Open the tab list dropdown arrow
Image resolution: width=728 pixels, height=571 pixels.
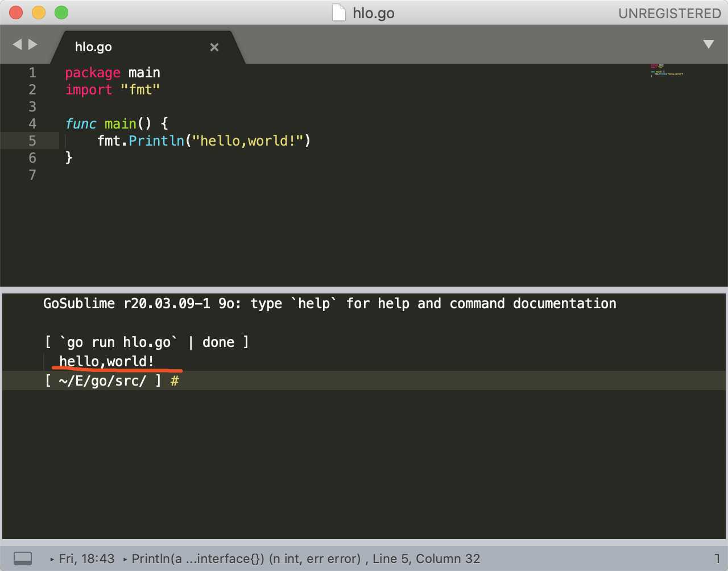click(x=708, y=44)
